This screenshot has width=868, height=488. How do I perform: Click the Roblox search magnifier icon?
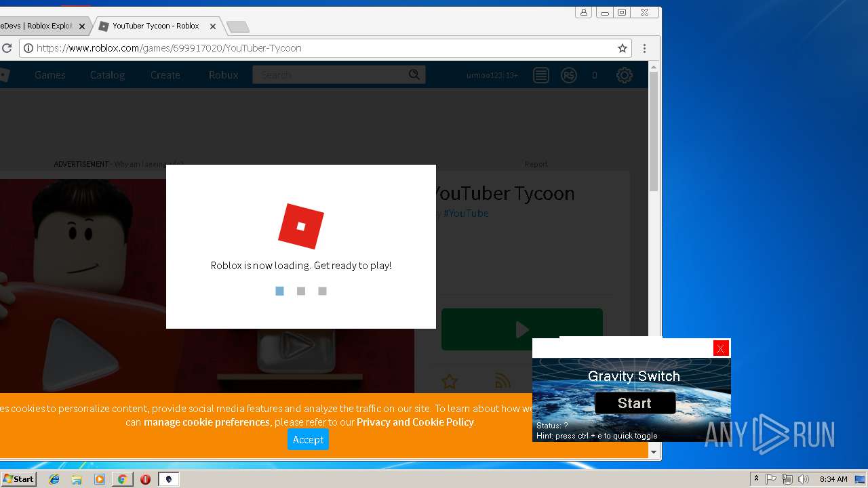414,75
